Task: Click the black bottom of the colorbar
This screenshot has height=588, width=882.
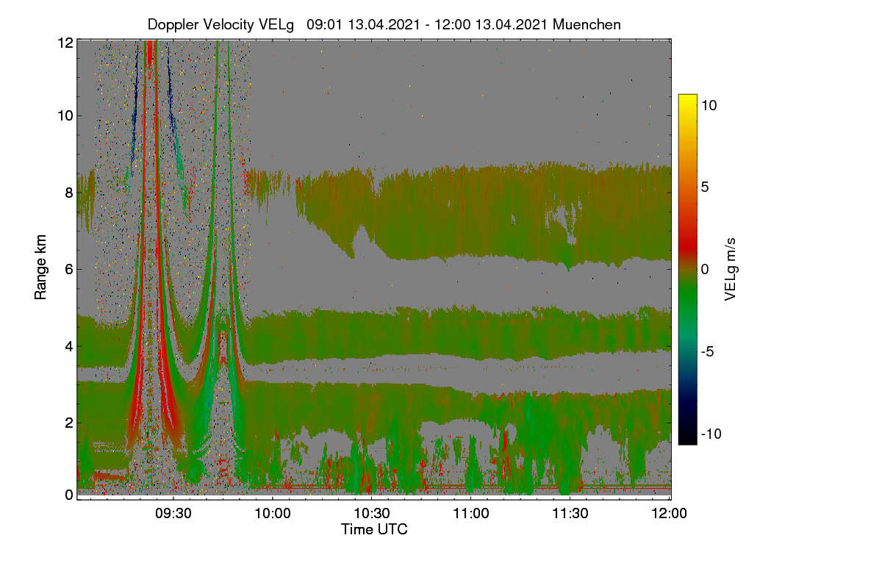Action: [x=687, y=440]
